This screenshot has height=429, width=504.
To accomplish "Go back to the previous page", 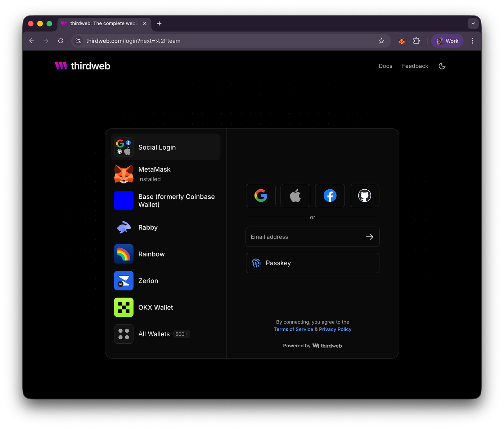I will click(32, 41).
